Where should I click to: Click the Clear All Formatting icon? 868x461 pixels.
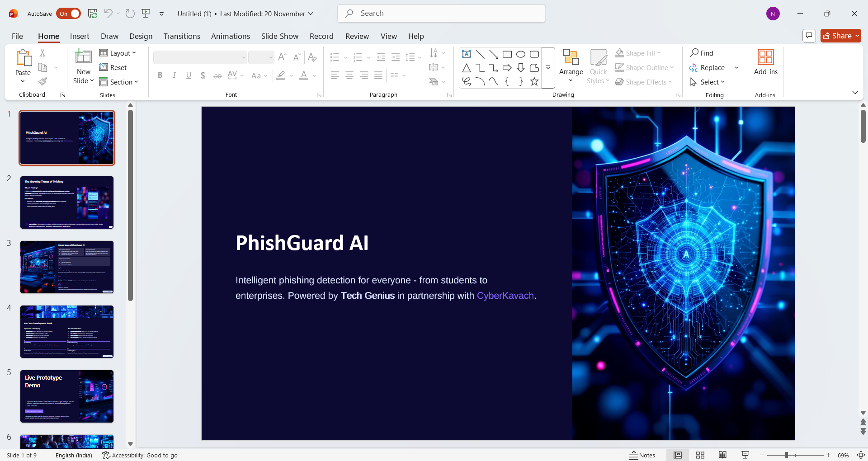(x=312, y=57)
